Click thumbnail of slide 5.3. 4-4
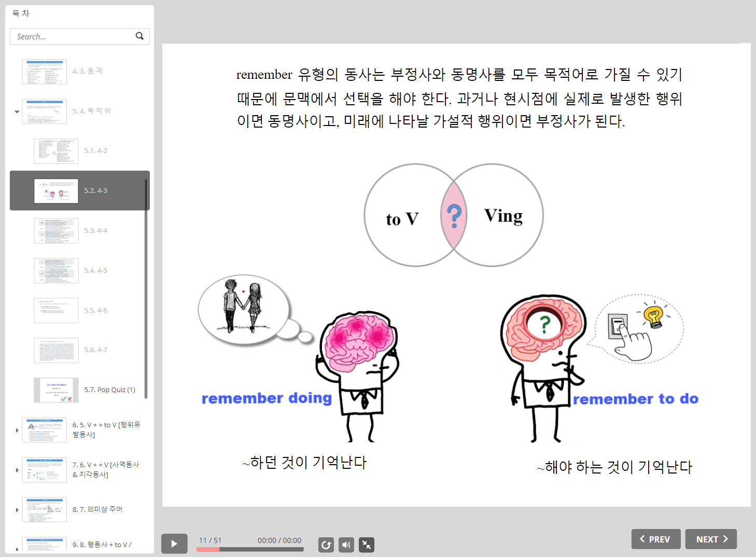 57,231
